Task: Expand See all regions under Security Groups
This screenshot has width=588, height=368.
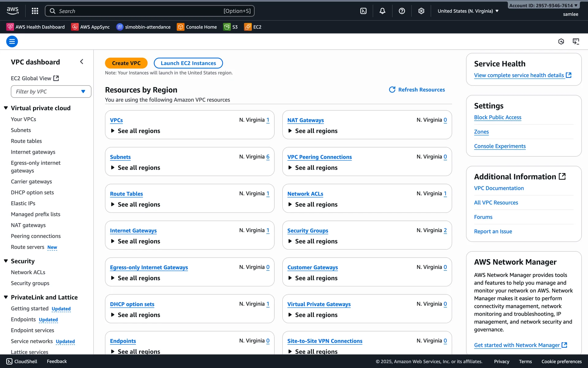Action: (x=312, y=241)
